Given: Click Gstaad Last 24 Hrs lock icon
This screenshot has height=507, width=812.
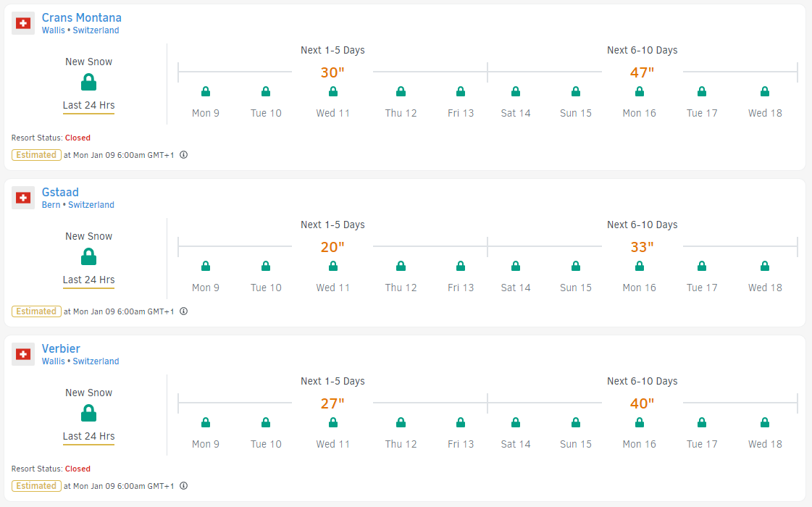Looking at the screenshot, I should click(x=88, y=256).
